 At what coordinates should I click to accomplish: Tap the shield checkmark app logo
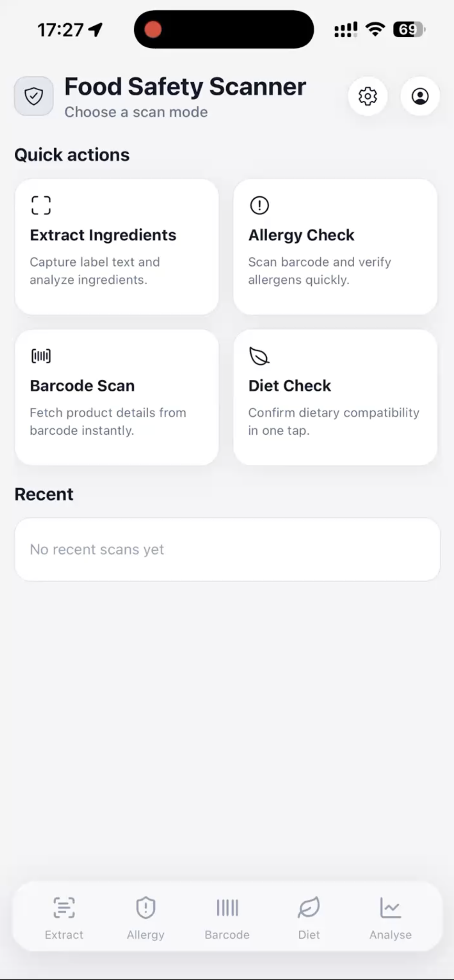coord(34,96)
